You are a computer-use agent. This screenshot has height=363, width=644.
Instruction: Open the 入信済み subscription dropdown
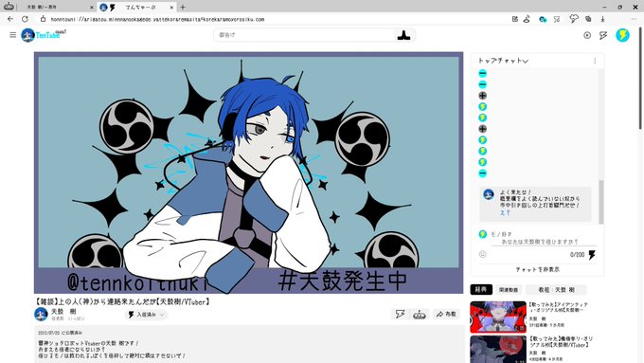[146, 315]
